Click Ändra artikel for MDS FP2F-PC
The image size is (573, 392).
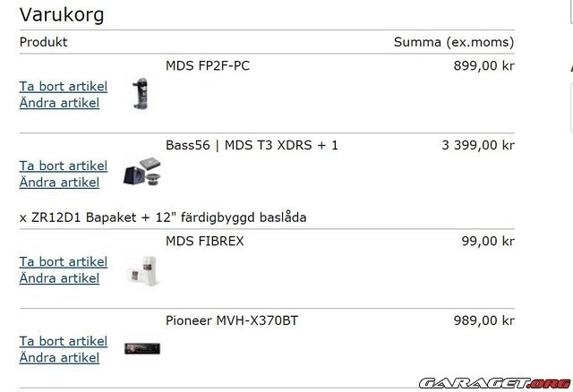pyautogui.click(x=59, y=103)
